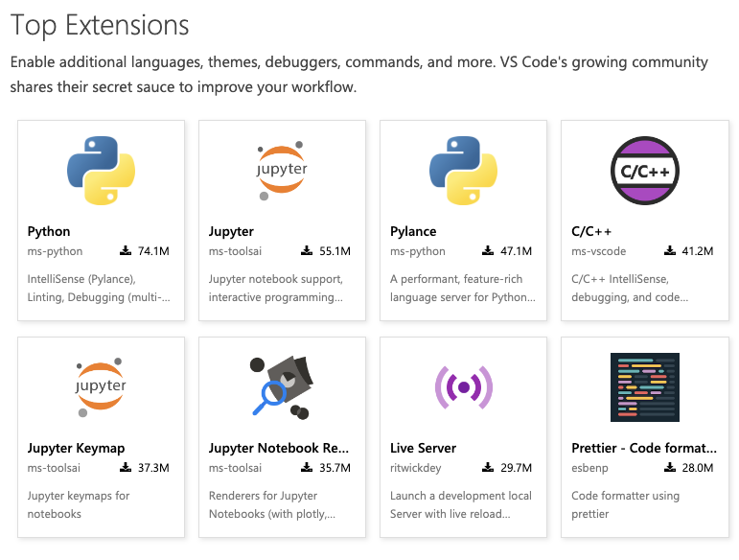Screen dimensions: 739x560
Task: Click 'Jupyter notebook support' description text
Action: click(276, 288)
